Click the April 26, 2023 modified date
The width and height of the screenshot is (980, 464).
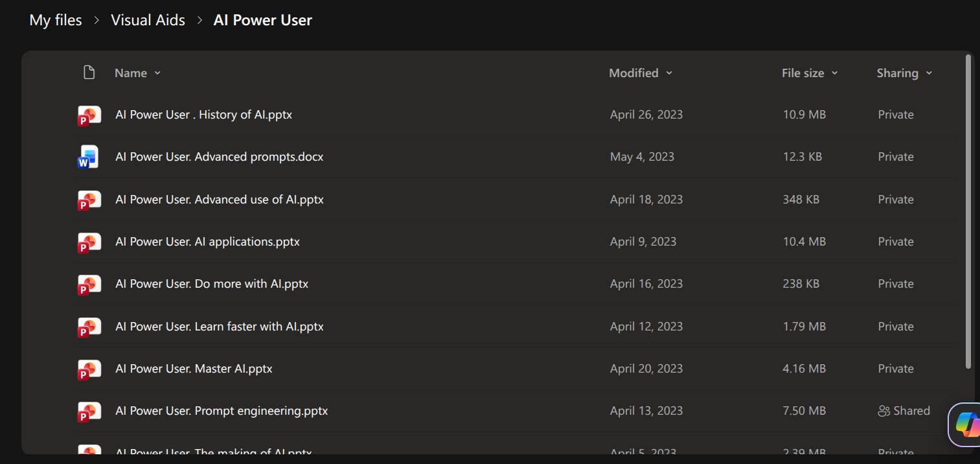click(x=646, y=115)
